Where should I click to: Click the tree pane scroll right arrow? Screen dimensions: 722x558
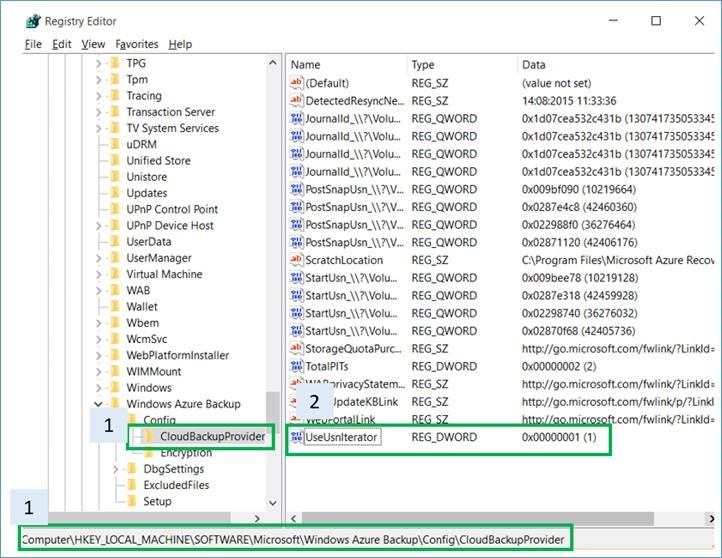tap(257, 518)
